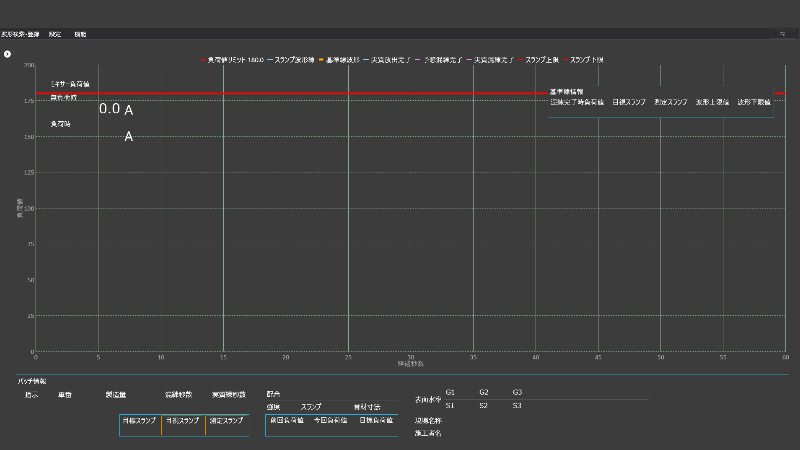
Task: Click the バッチ情報 section header
Action: pyautogui.click(x=32, y=381)
